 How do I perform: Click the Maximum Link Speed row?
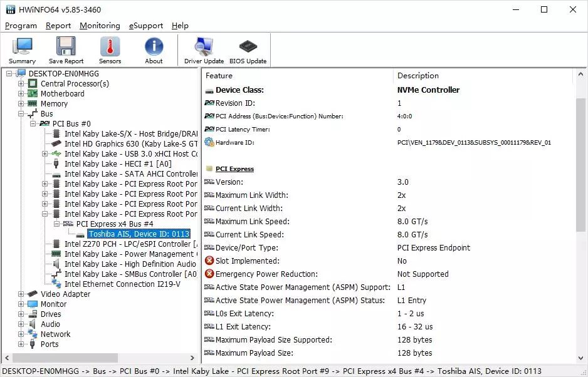coord(388,221)
